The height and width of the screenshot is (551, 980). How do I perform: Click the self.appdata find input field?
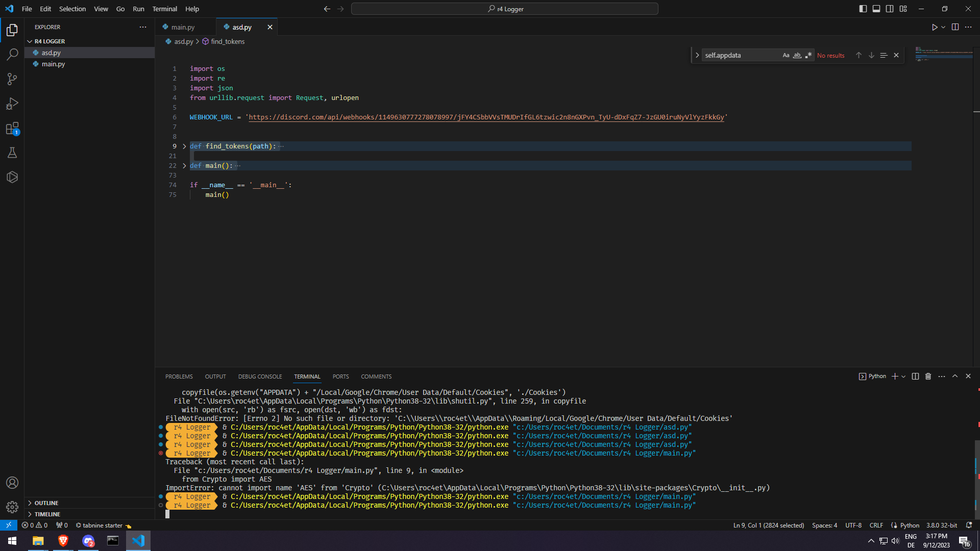(740, 55)
